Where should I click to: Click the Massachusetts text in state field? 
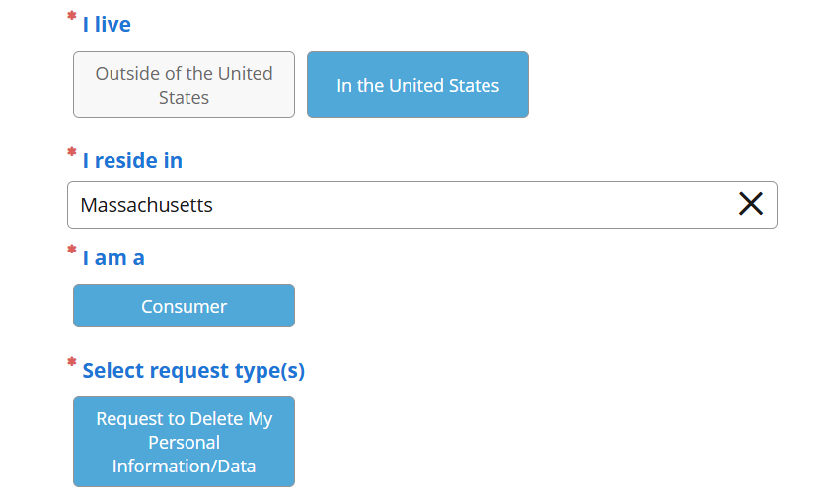146,205
